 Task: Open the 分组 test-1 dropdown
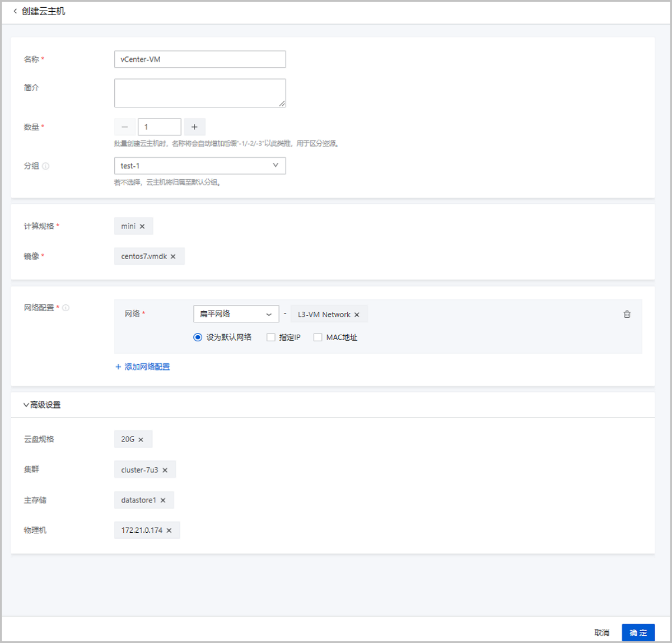tap(200, 166)
